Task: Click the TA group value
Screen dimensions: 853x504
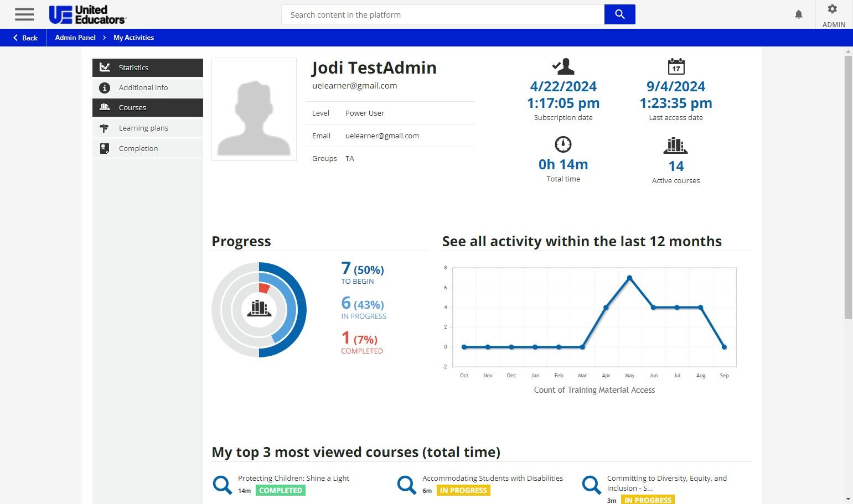Action: pyautogui.click(x=350, y=158)
